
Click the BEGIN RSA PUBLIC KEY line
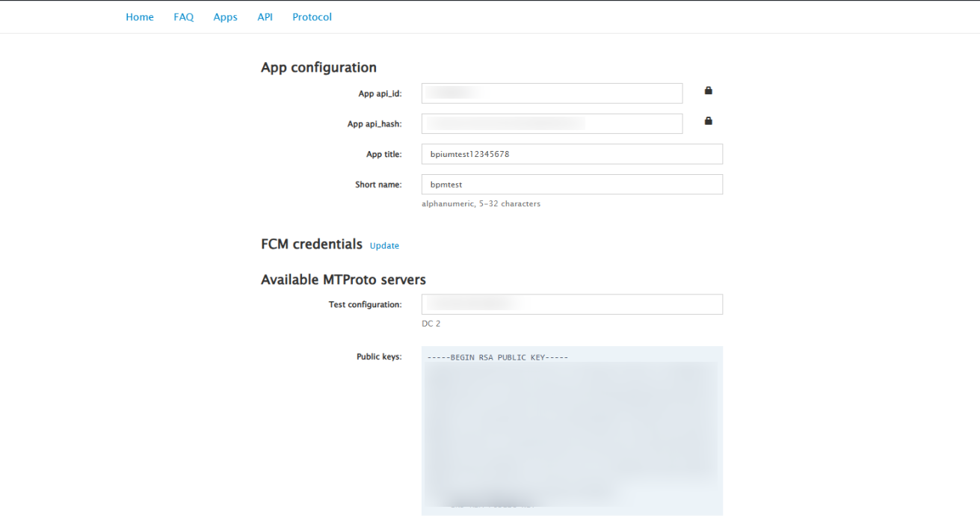click(x=498, y=357)
